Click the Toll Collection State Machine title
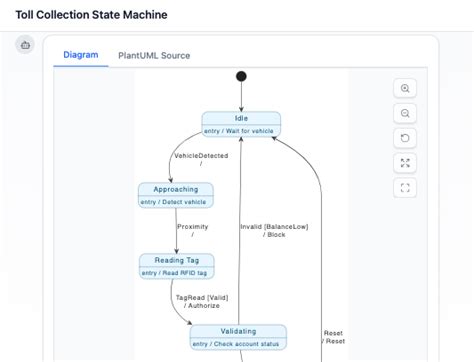This screenshot has width=474, height=362. pyautogui.click(x=91, y=15)
